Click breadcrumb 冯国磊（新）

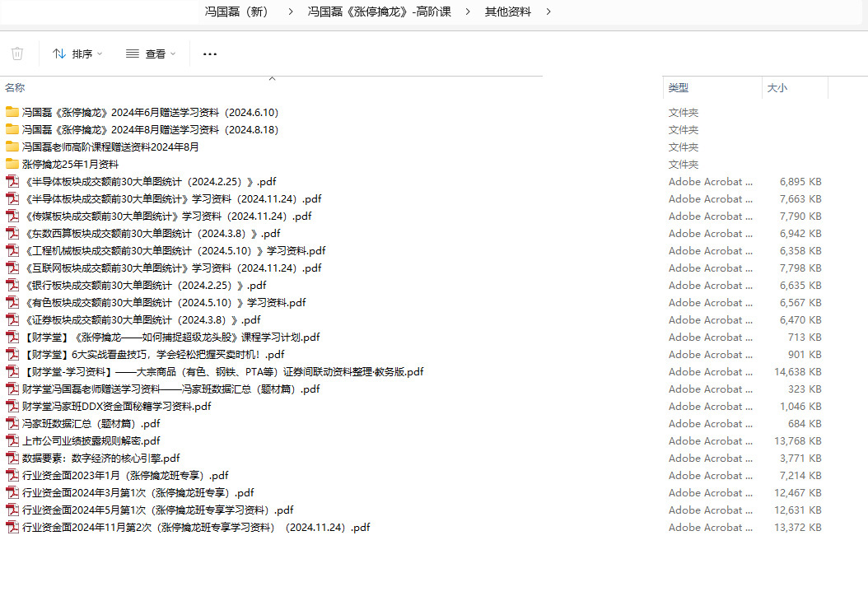click(x=236, y=12)
